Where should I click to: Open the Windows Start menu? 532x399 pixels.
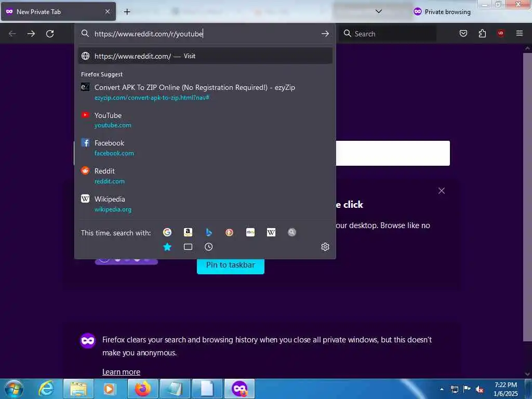pos(14,389)
